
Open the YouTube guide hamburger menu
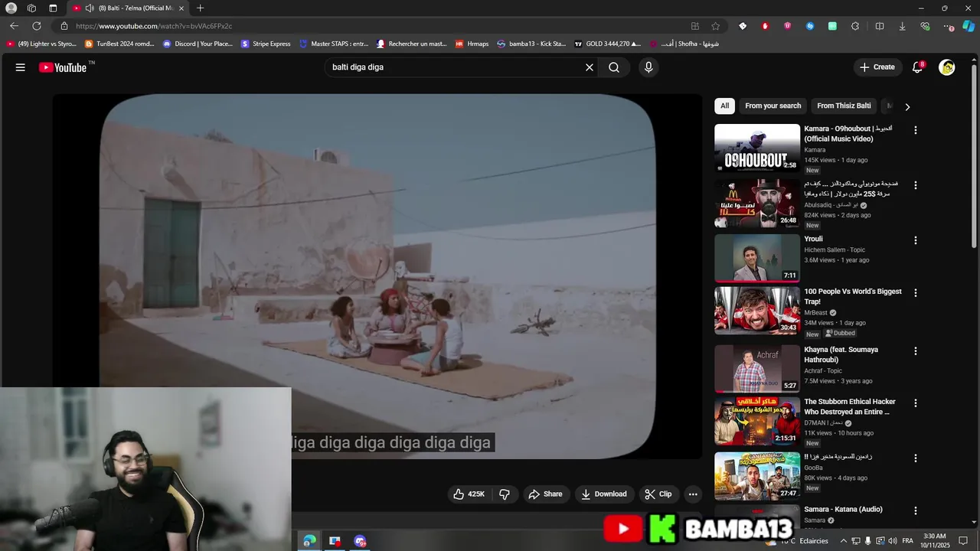coord(21,67)
